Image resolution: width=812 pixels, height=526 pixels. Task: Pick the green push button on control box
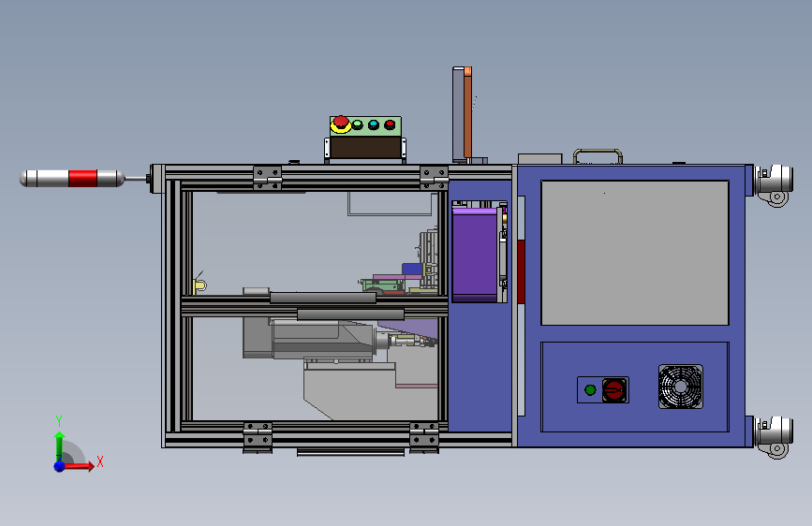pyautogui.click(x=358, y=124)
